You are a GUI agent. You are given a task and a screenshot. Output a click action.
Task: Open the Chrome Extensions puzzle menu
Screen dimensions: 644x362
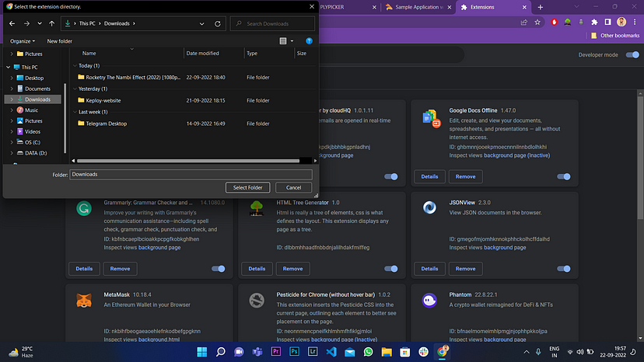coord(594,23)
